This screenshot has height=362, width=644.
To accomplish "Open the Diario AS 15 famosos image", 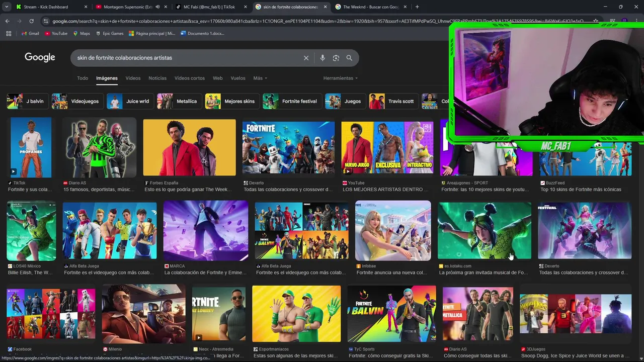I will point(99,147).
